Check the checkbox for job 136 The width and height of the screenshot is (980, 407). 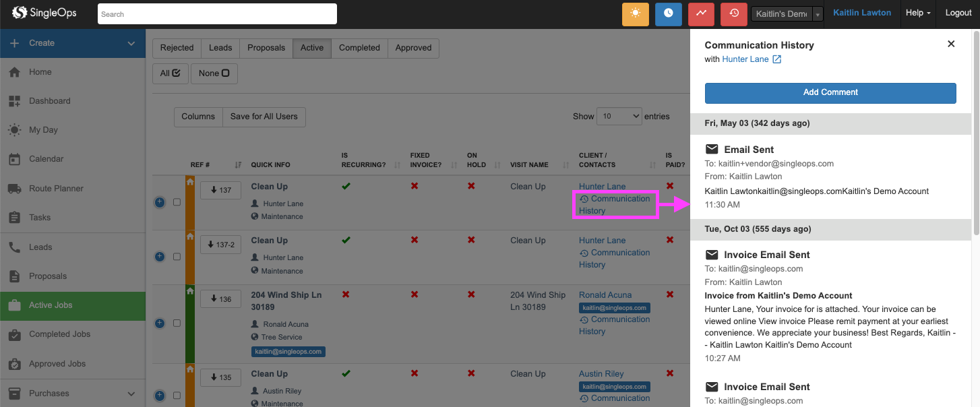(177, 323)
